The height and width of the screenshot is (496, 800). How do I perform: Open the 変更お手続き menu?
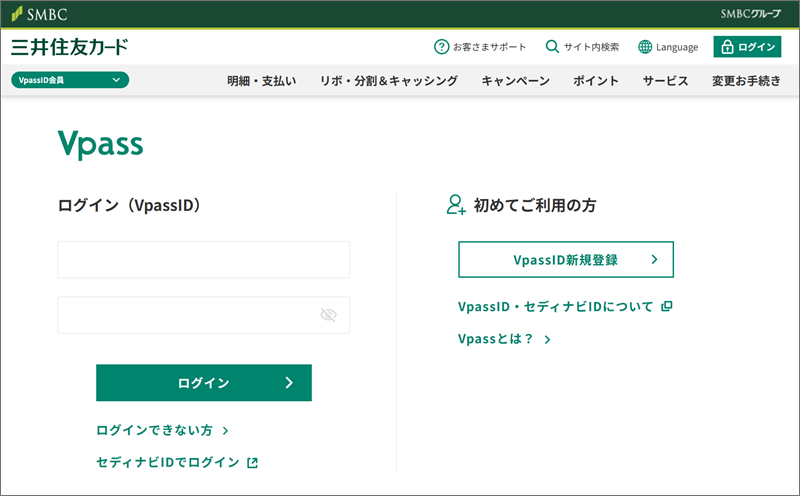point(746,81)
